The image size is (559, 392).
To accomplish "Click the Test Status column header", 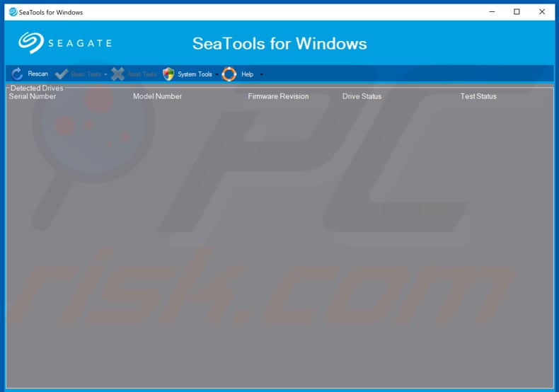I will (478, 96).
